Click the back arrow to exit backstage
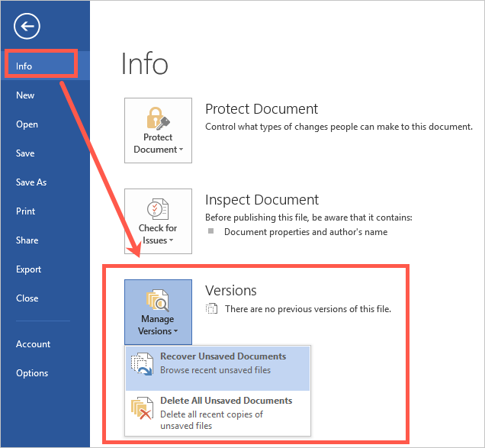Image resolution: width=485 pixels, height=448 pixels. point(27,27)
